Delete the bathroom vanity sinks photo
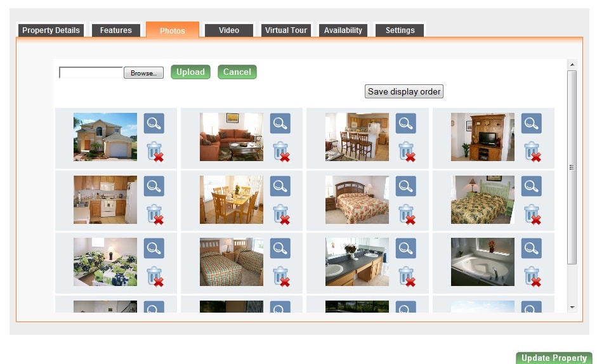 [x=407, y=276]
